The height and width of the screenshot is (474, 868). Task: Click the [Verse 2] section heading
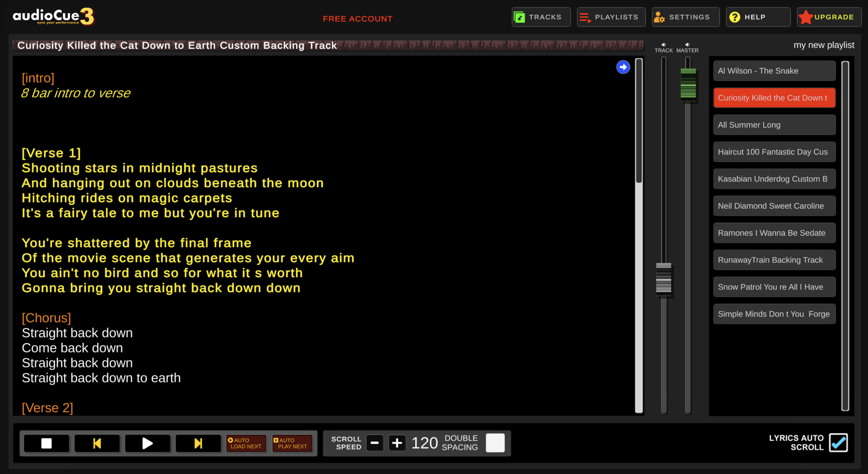coord(47,408)
